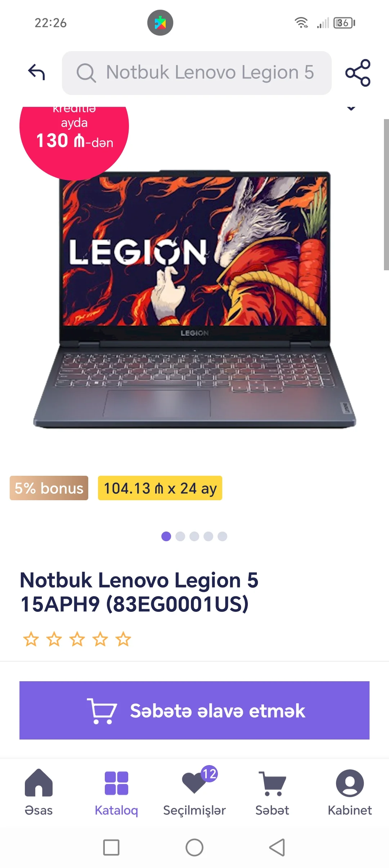Click the Notbuk Lenovo Legion 5 search field
Viewport: 389px width, 868px height.
tap(197, 73)
